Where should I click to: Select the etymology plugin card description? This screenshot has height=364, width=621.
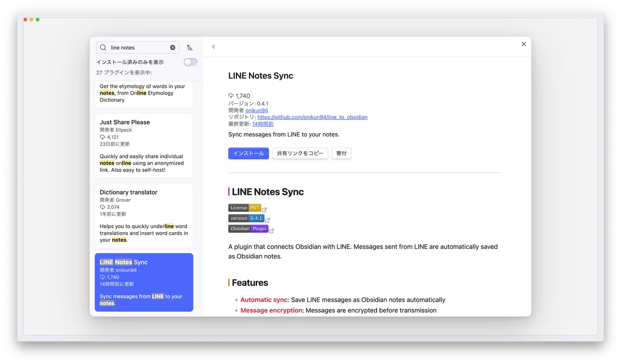[142, 93]
